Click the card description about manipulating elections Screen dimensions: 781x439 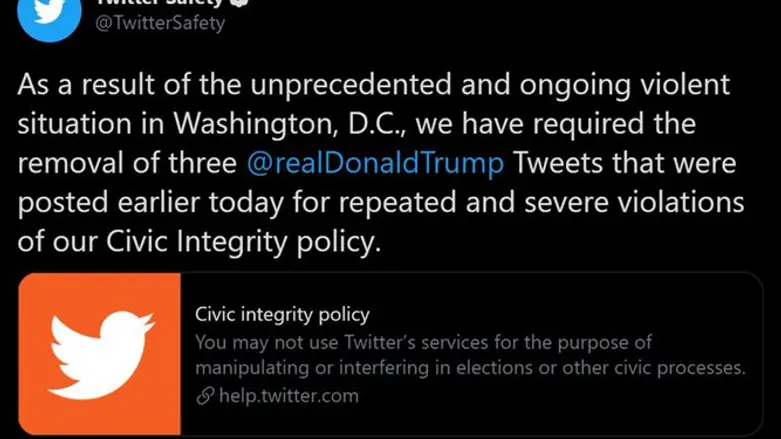click(470, 356)
